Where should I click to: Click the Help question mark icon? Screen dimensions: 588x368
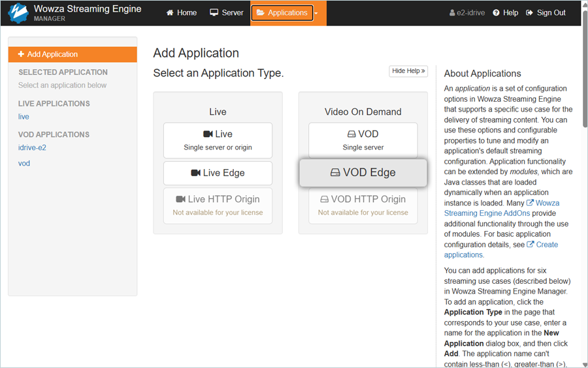pyautogui.click(x=496, y=13)
